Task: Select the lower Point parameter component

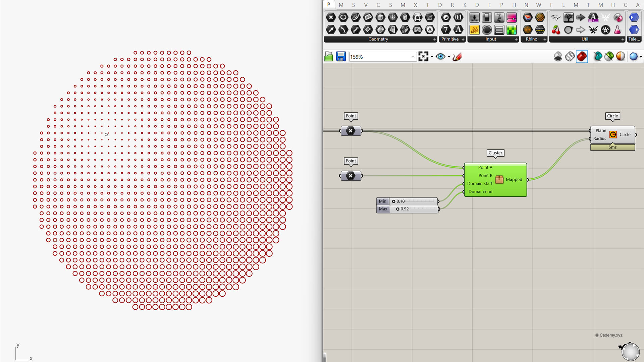Action: coord(351,176)
